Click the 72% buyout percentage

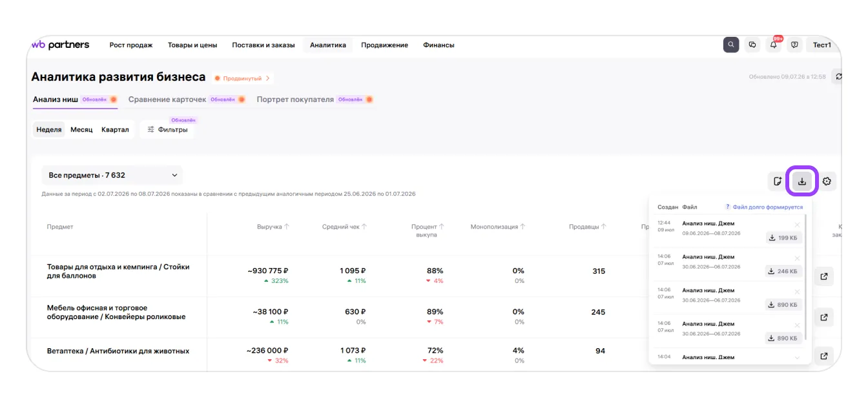[435, 351]
